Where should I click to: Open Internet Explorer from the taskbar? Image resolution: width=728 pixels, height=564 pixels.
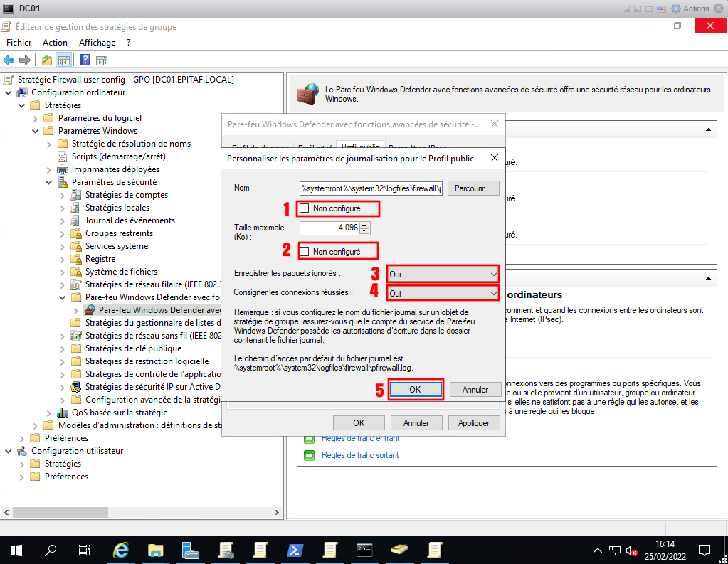(x=122, y=550)
